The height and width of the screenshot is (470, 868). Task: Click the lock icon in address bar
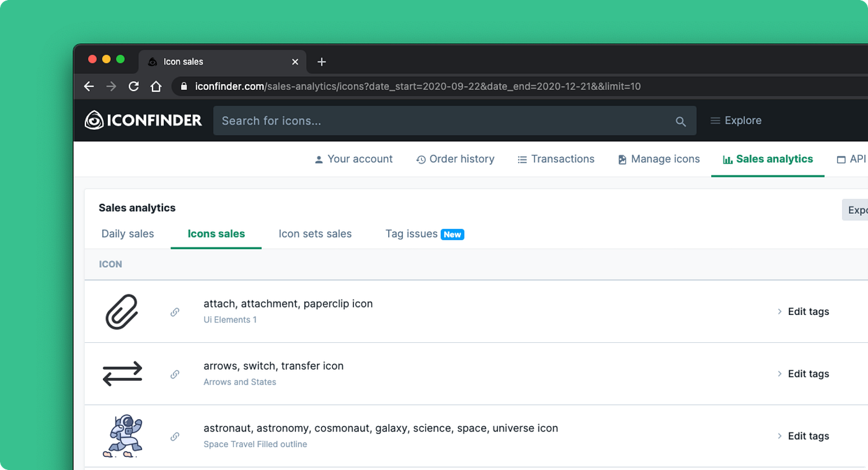pyautogui.click(x=184, y=87)
